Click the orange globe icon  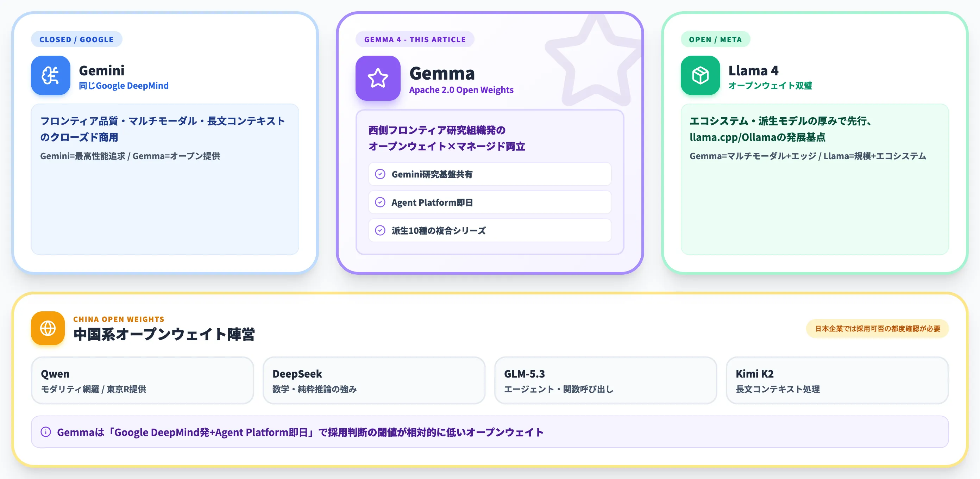pyautogui.click(x=48, y=328)
